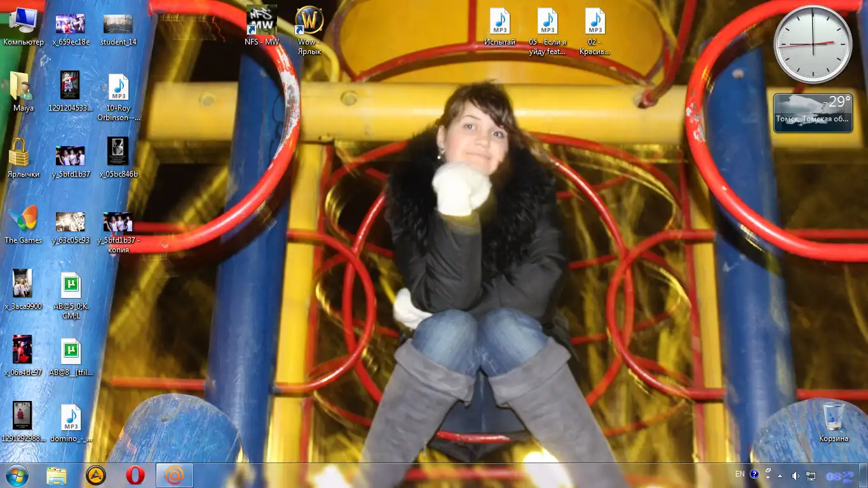868x488 pixels.
Task: Select the student_14 image thumbnail
Action: click(118, 25)
